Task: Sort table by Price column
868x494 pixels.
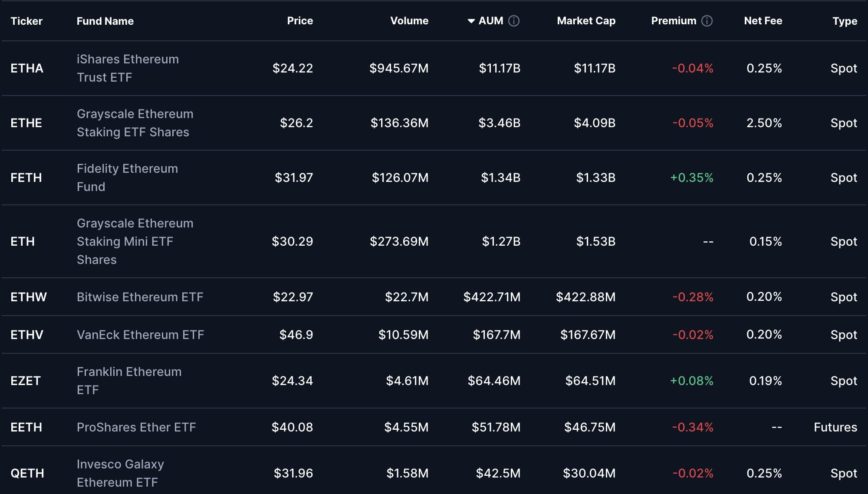Action: [299, 21]
